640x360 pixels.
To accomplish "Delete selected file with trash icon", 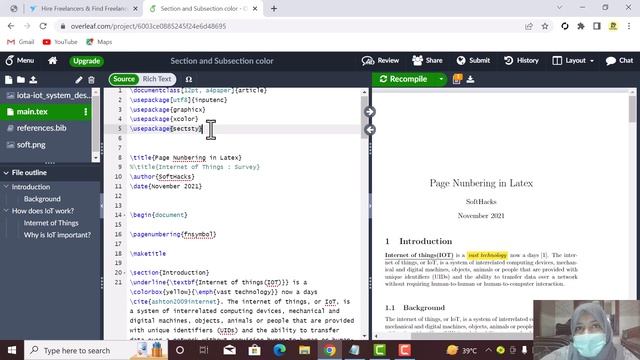I will pyautogui.click(x=91, y=80).
